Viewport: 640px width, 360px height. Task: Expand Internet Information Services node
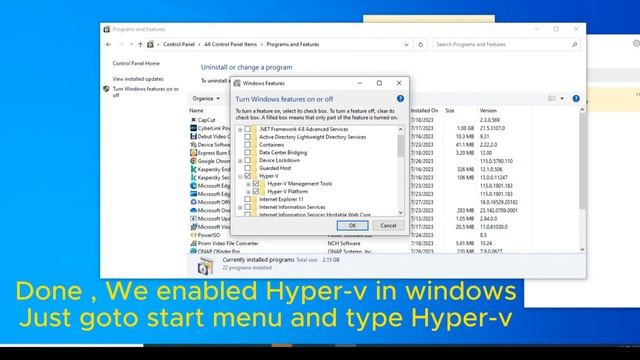pos(240,207)
